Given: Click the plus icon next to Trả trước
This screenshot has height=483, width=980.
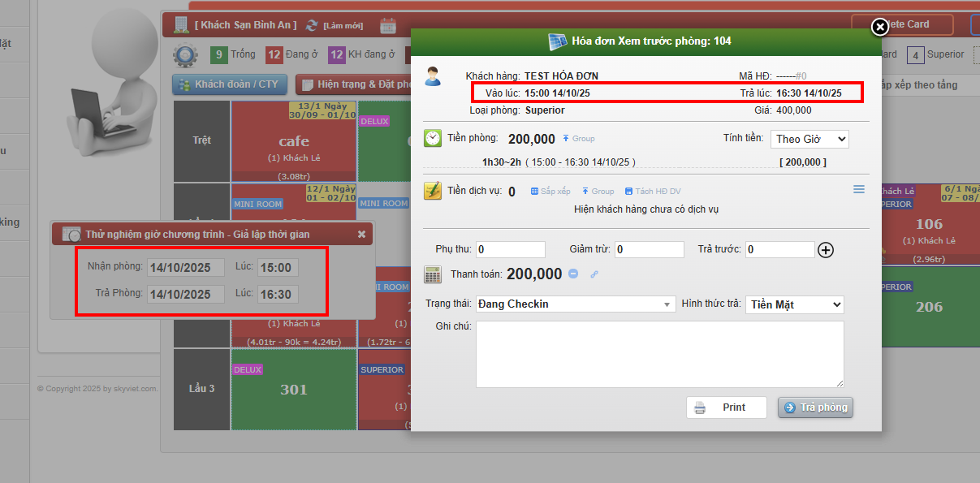Looking at the screenshot, I should click(x=826, y=250).
